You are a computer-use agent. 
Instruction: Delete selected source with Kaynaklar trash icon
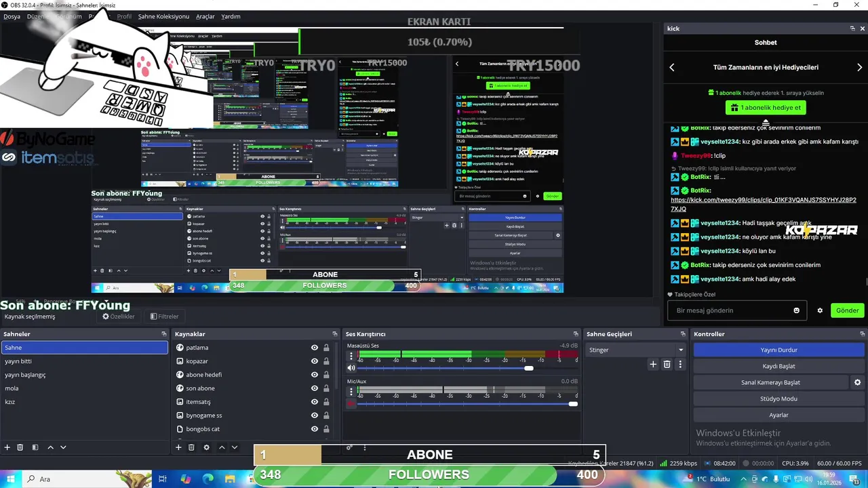point(191,447)
